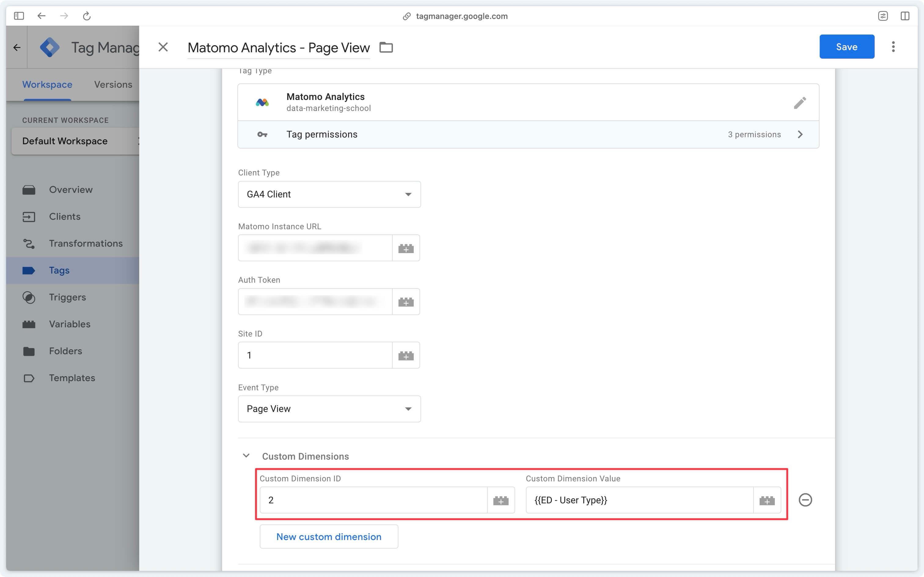Open the Event Type dropdown

click(x=329, y=409)
